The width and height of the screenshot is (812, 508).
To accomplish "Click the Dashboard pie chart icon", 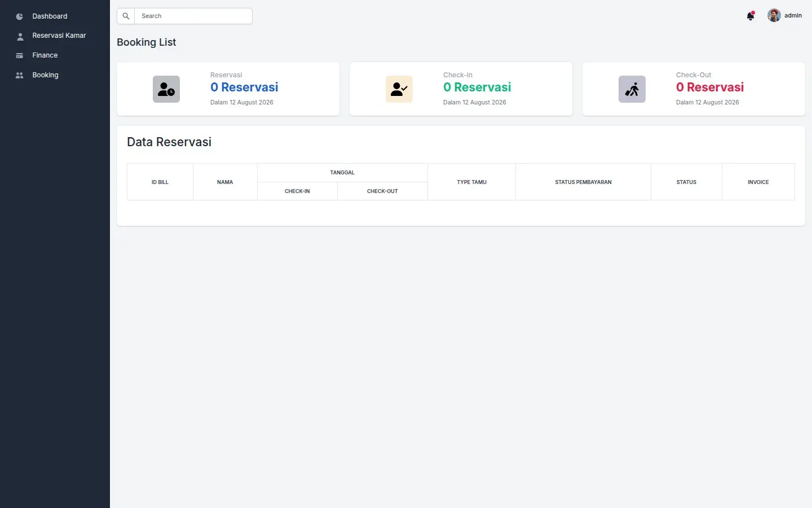I will tap(20, 16).
